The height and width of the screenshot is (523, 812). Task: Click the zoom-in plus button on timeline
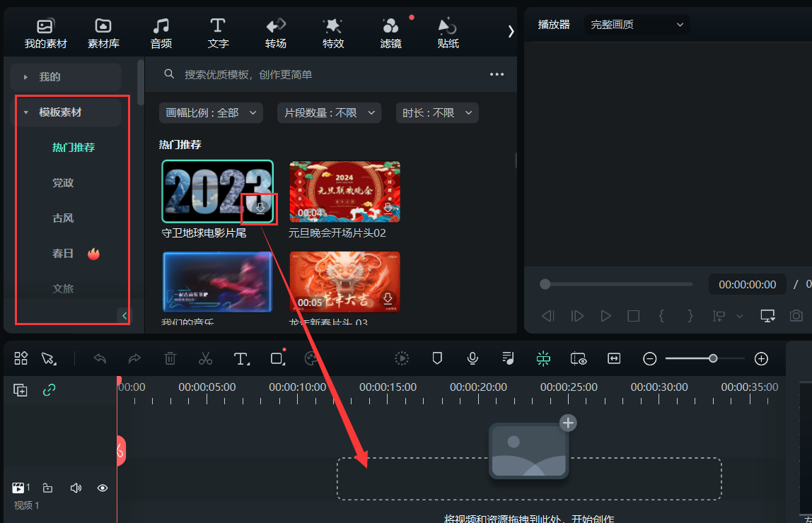761,358
